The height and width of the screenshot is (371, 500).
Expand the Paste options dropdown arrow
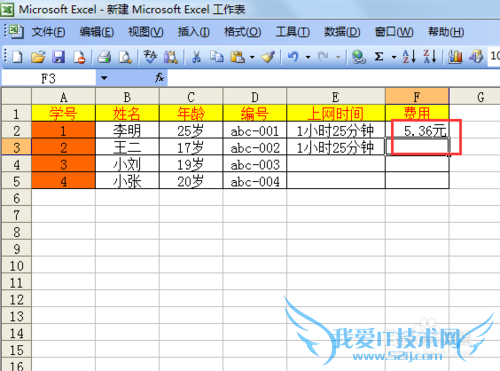(x=252, y=57)
